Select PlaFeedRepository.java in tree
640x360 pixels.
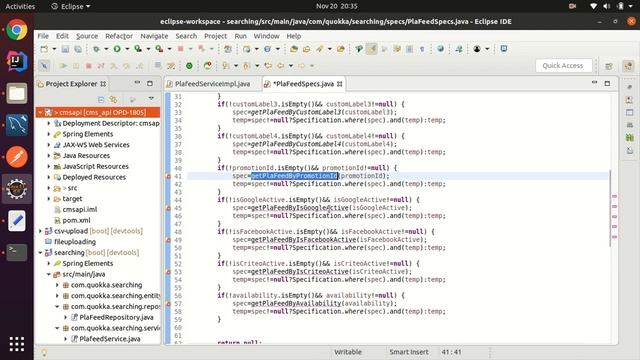pyautogui.click(x=116, y=317)
